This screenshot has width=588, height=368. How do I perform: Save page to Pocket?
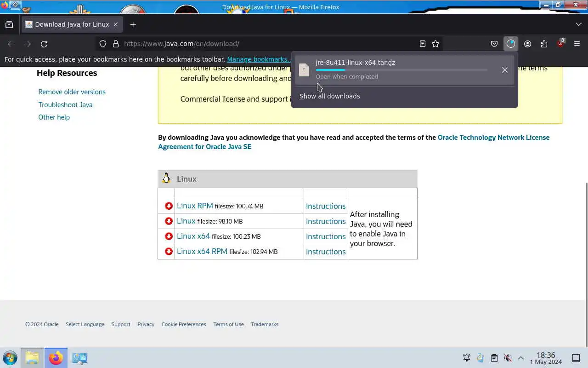coord(494,44)
